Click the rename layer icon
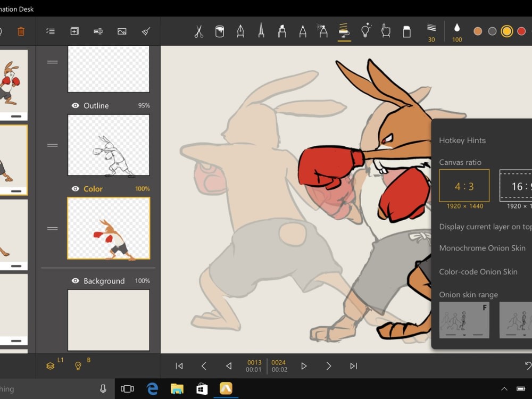The width and height of the screenshot is (532, 399). tap(98, 31)
